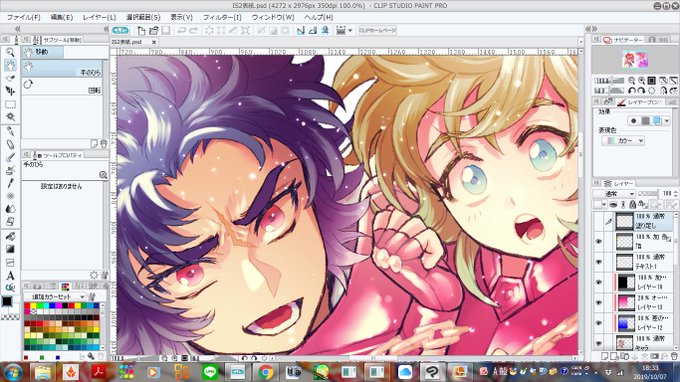Open the レイヤー(L) menu
Image resolution: width=680 pixels, height=382 pixels.
(x=99, y=17)
